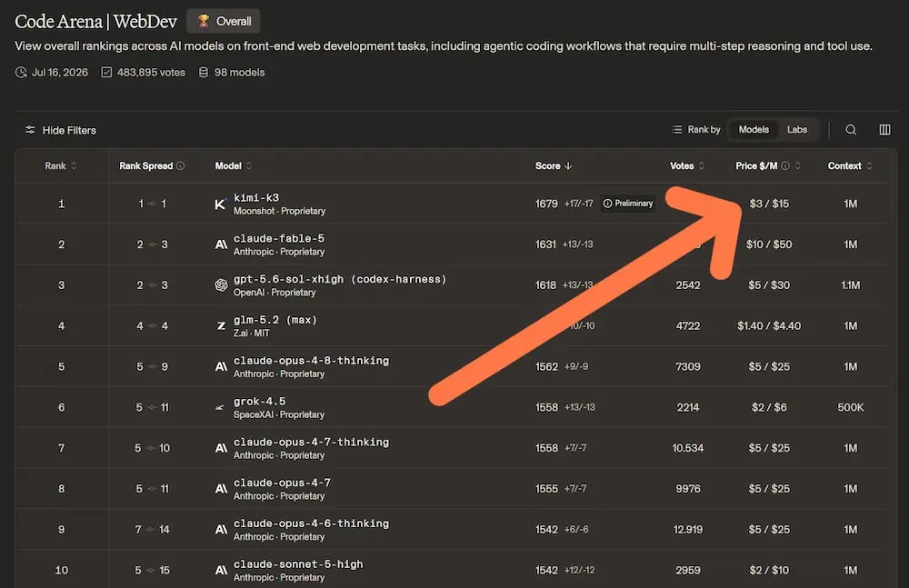
Task: Open the search icon in the toolbar
Action: point(851,130)
